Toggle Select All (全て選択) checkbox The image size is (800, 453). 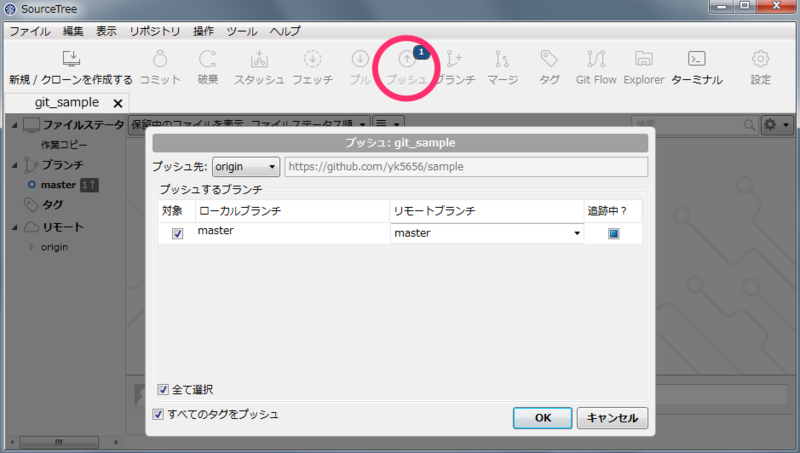coord(163,390)
